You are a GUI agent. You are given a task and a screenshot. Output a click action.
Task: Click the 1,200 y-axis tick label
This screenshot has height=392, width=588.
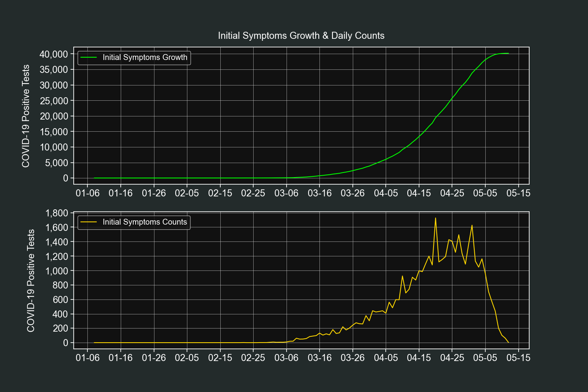pyautogui.click(x=57, y=256)
